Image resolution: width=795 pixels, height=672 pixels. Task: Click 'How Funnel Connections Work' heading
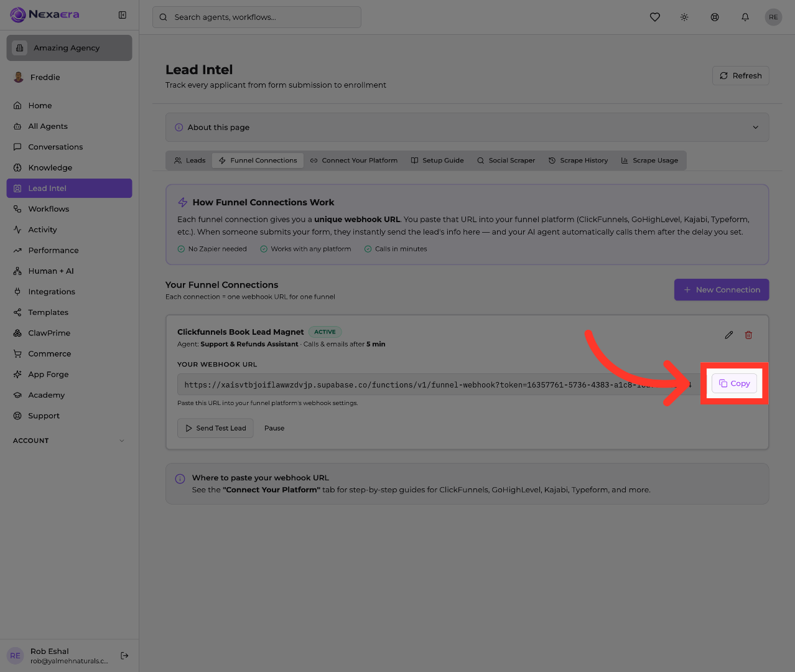point(263,202)
